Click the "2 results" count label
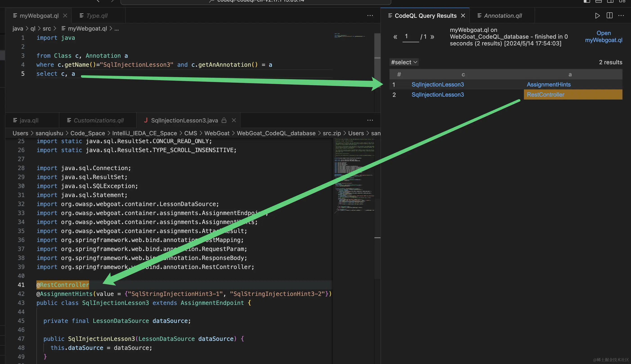631x364 pixels. click(x=611, y=62)
